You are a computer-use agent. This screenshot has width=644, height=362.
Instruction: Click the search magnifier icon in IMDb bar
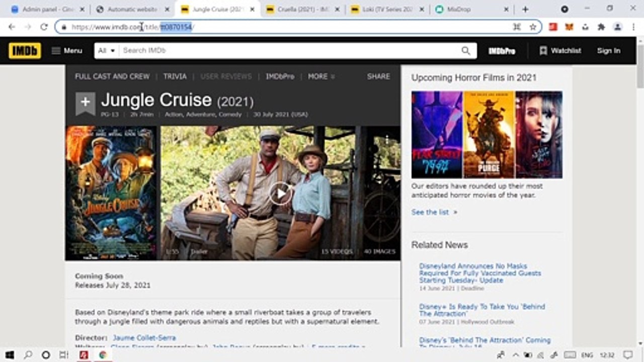(x=466, y=50)
